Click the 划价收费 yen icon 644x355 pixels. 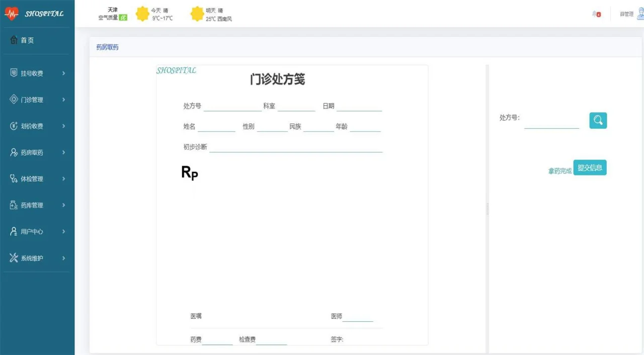point(14,126)
